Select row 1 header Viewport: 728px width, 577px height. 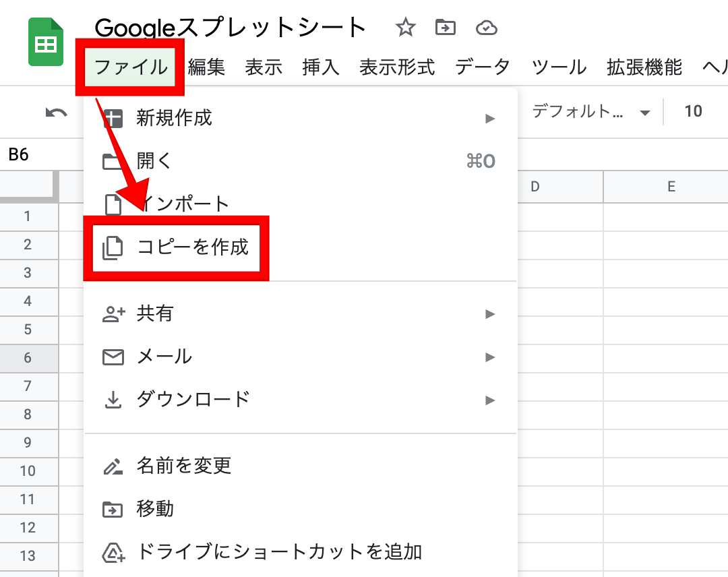pos(29,216)
